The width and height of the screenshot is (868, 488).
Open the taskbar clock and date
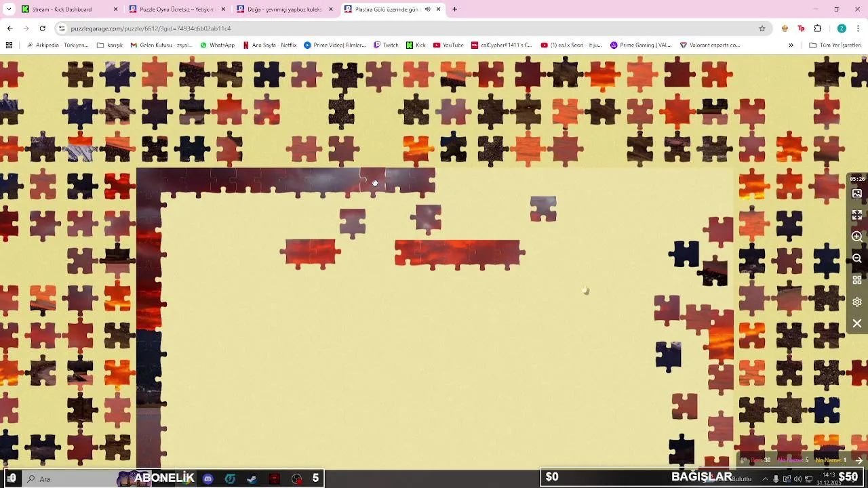(x=829, y=479)
